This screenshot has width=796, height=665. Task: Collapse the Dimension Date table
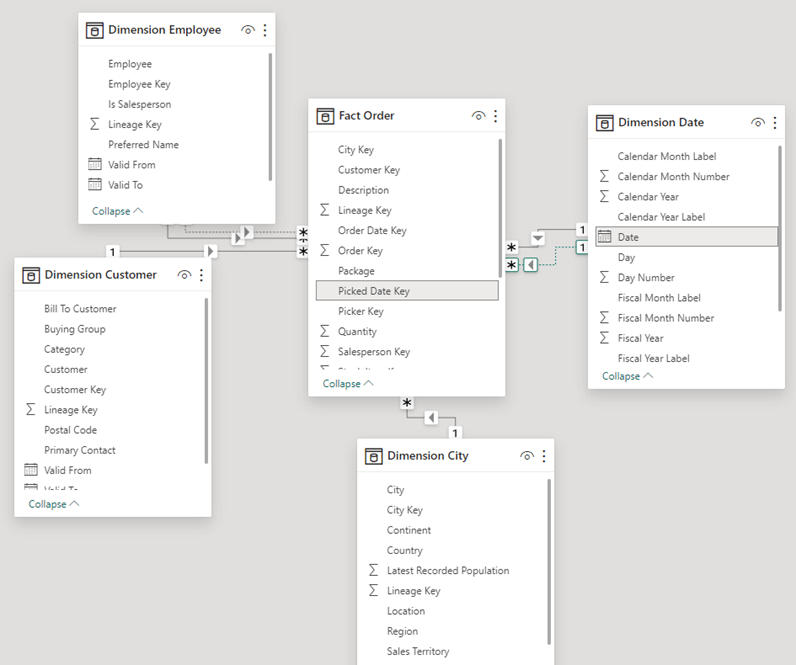pyautogui.click(x=627, y=376)
